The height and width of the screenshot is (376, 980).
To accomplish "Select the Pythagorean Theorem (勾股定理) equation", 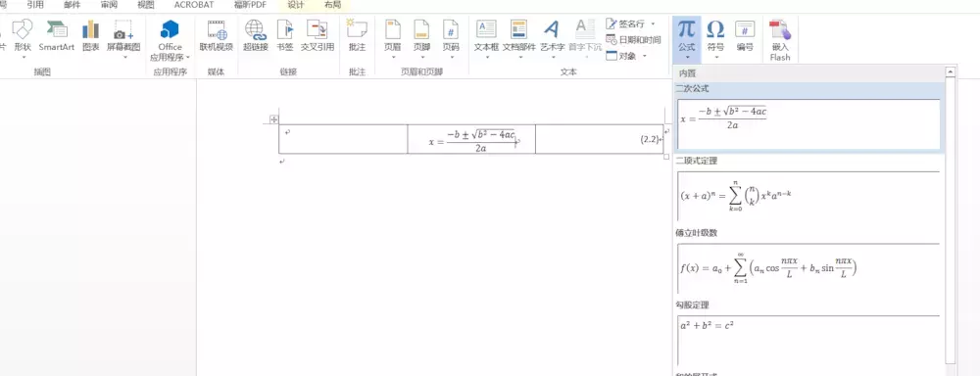I will [809, 341].
